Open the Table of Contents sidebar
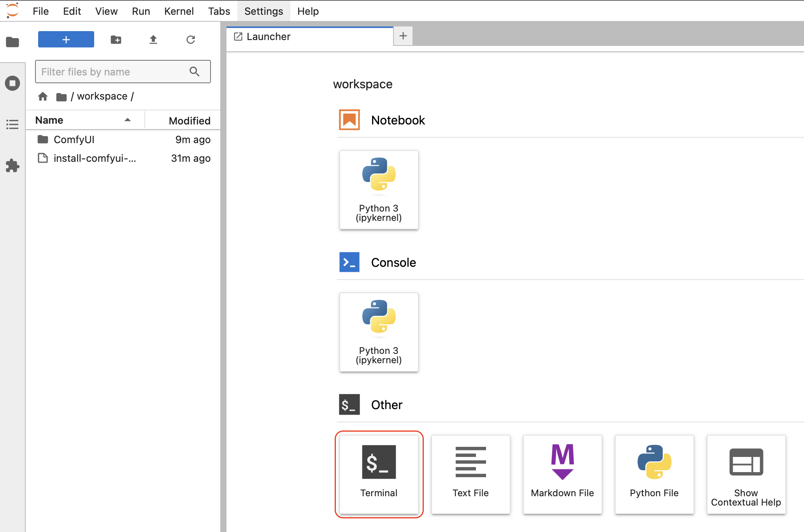804x532 pixels. pyautogui.click(x=12, y=124)
